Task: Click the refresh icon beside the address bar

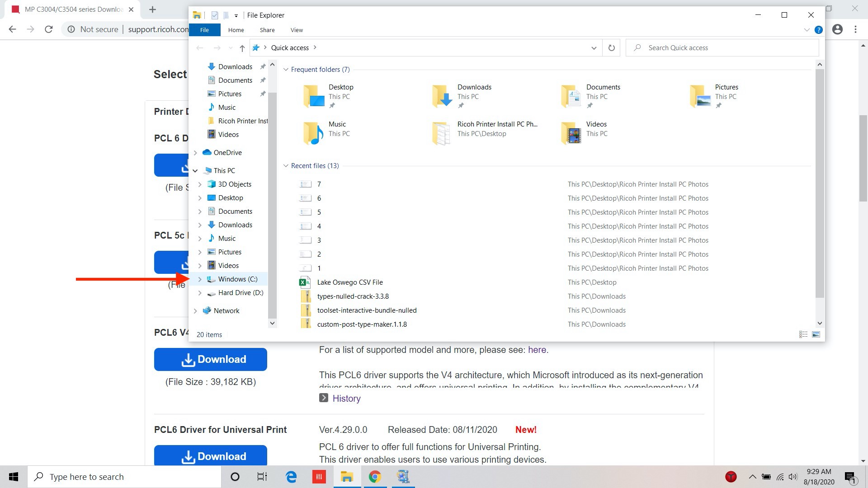Action: 611,48
